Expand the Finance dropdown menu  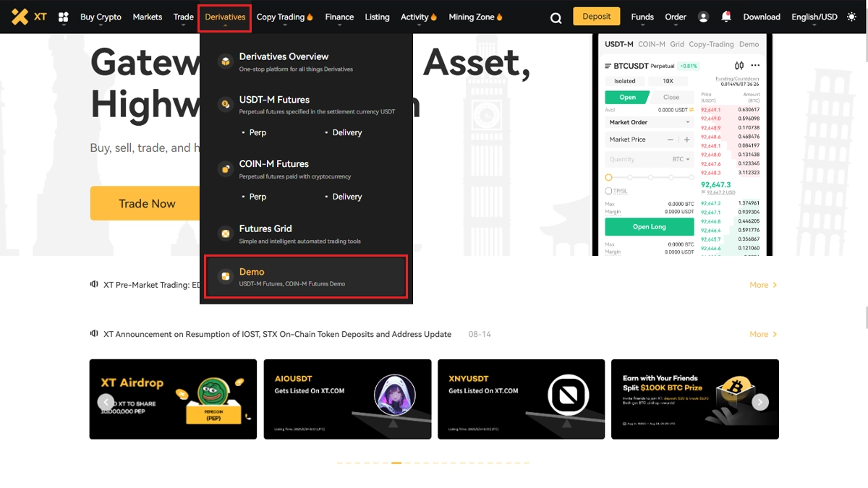click(339, 17)
